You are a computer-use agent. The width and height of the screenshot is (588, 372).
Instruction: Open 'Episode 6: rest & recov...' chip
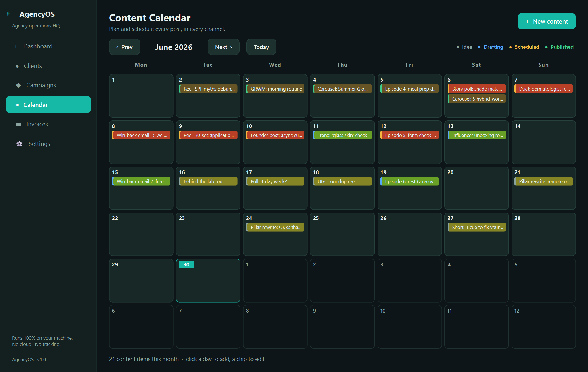tap(410, 181)
